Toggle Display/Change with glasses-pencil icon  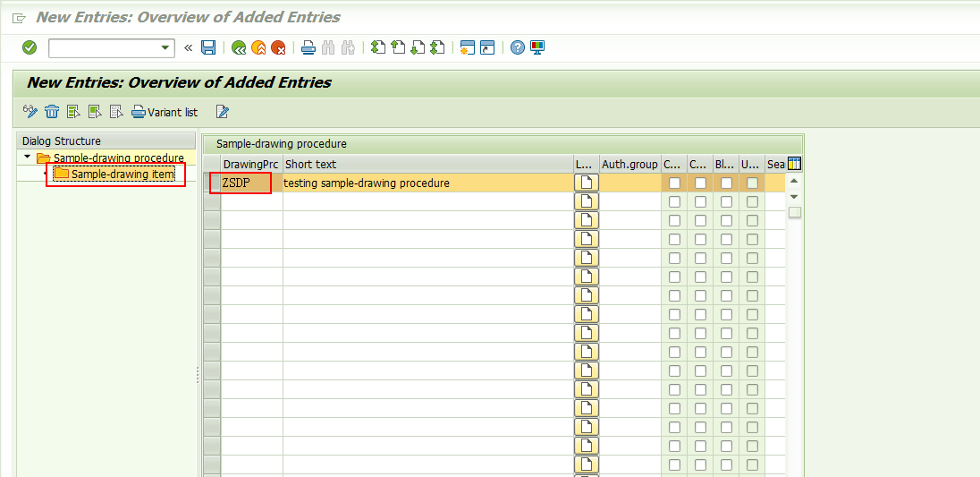[x=30, y=112]
